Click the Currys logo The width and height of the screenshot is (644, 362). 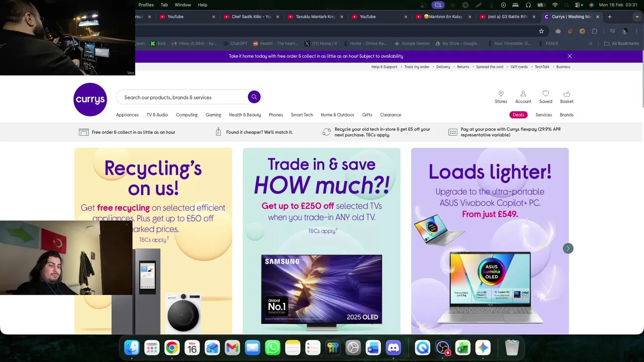point(90,100)
